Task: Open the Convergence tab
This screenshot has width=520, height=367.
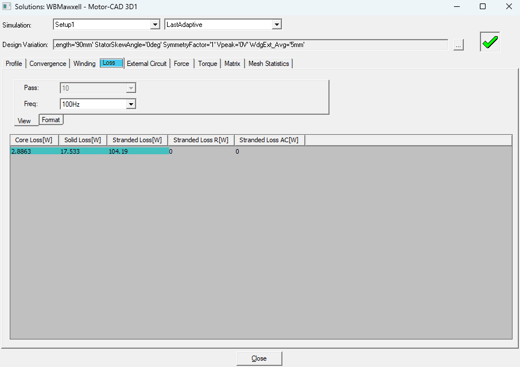Action: (x=48, y=63)
